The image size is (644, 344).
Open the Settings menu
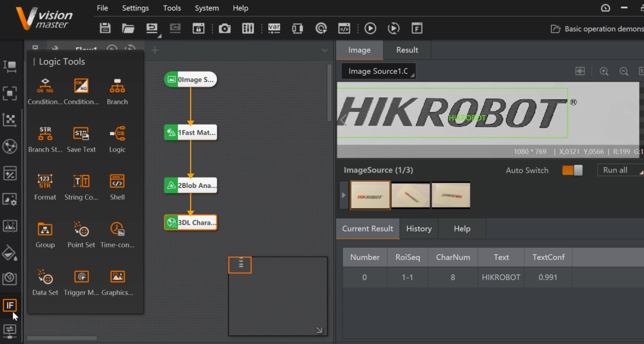(x=135, y=8)
